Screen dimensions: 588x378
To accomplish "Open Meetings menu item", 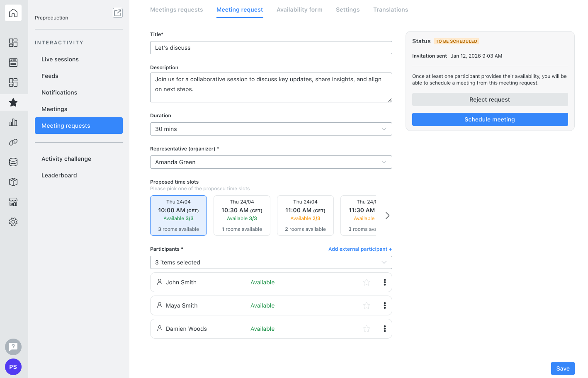I will tap(79, 109).
